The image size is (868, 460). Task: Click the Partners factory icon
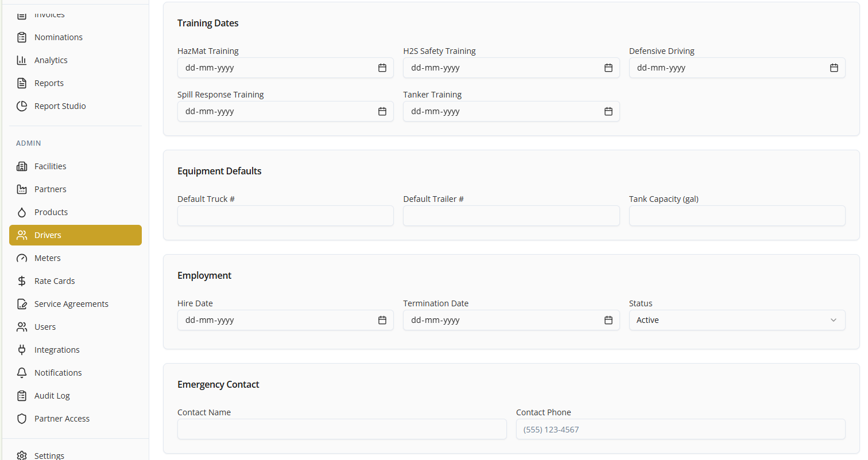coord(22,189)
